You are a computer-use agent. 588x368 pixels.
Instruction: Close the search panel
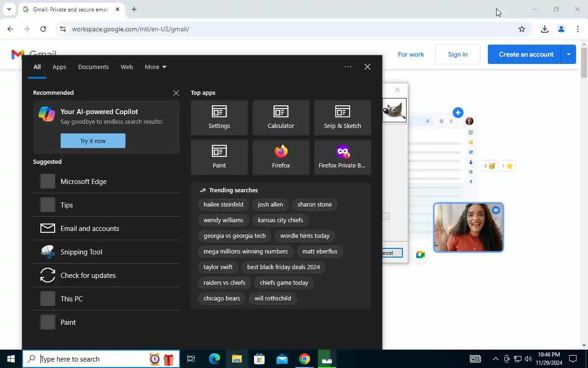(367, 67)
